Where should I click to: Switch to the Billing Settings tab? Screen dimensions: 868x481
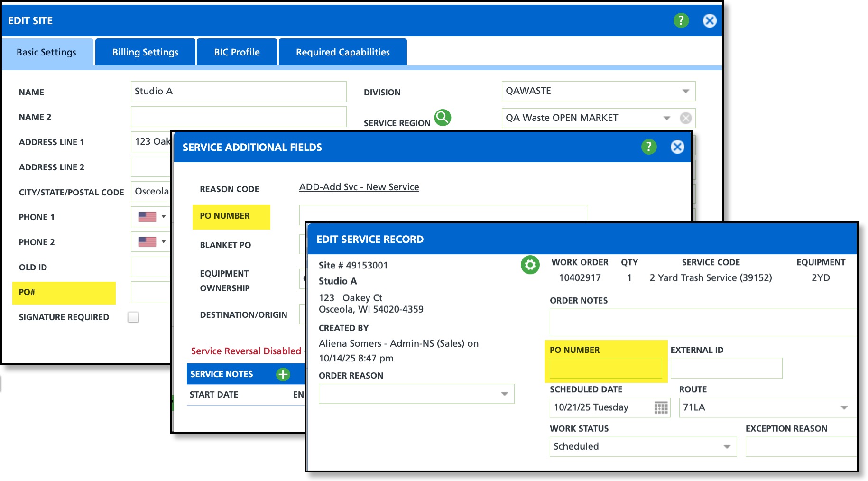tap(145, 52)
